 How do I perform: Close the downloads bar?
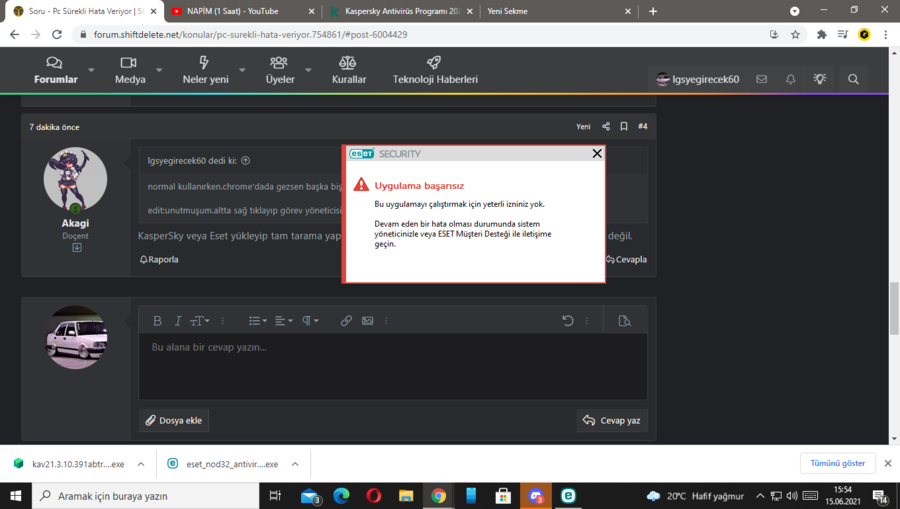(887, 463)
